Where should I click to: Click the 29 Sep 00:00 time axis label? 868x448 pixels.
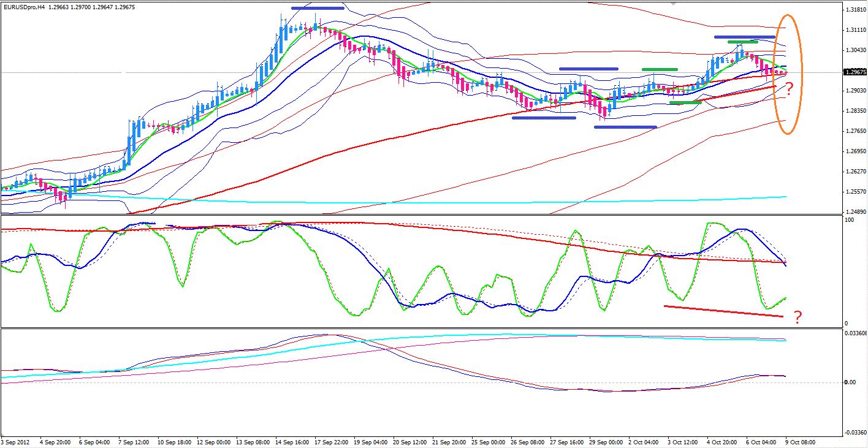tap(606, 442)
